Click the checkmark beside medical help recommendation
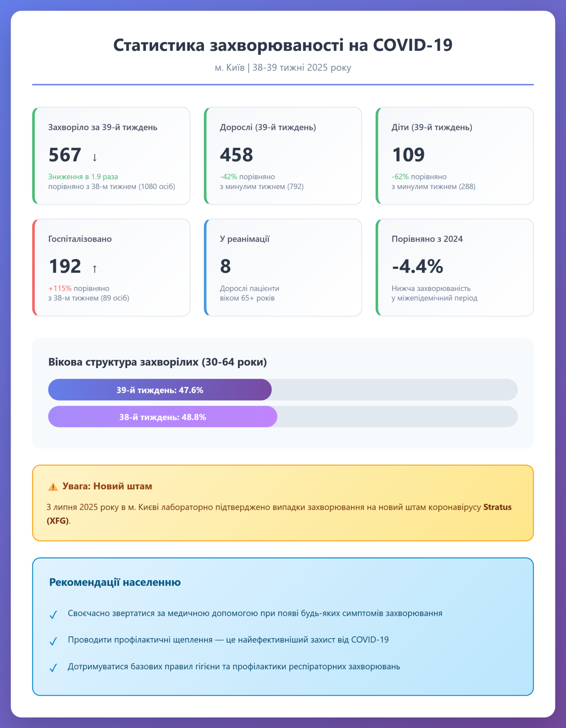 tap(53, 615)
